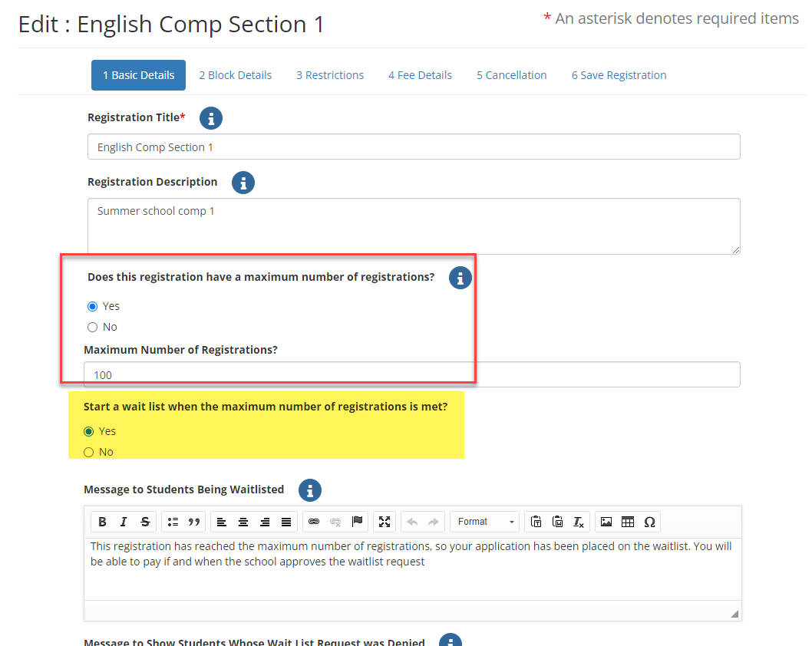Bold the waitlist message text
Screen dimensions: 812x646
click(x=102, y=522)
